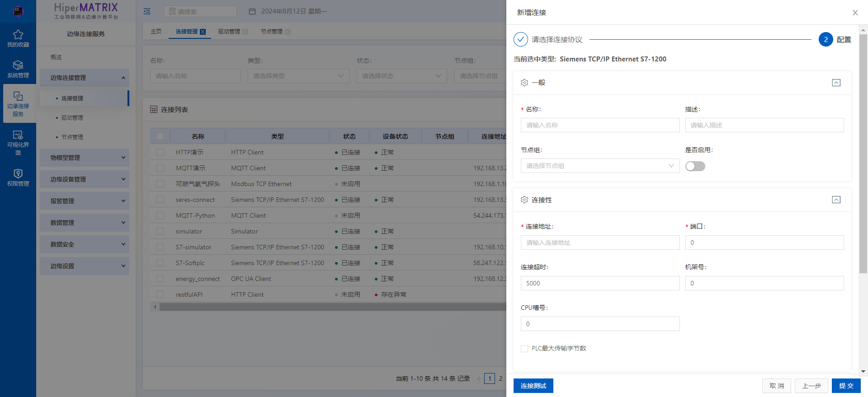Switch to the 主页 tab
The height and width of the screenshot is (397, 868).
pos(156,32)
